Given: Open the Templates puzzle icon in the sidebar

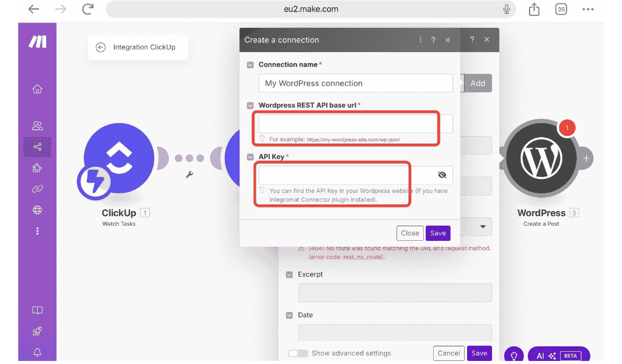Looking at the screenshot, I should pyautogui.click(x=37, y=168).
